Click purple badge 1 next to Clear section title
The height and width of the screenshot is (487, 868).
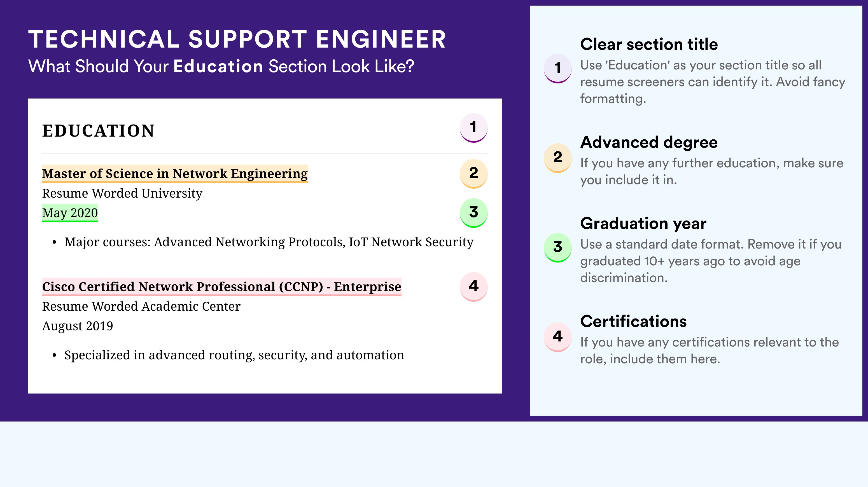pyautogui.click(x=557, y=68)
